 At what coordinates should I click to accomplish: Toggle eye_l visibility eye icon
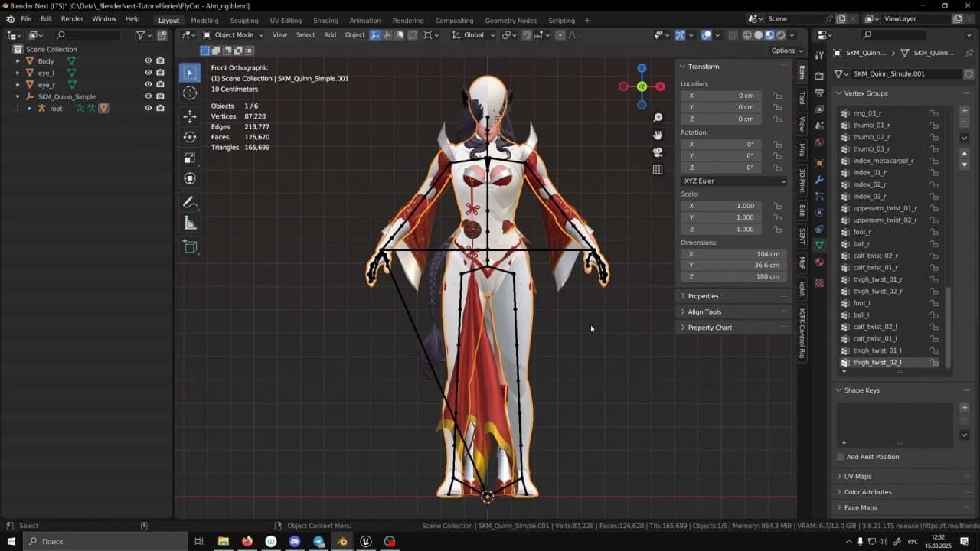(x=149, y=73)
